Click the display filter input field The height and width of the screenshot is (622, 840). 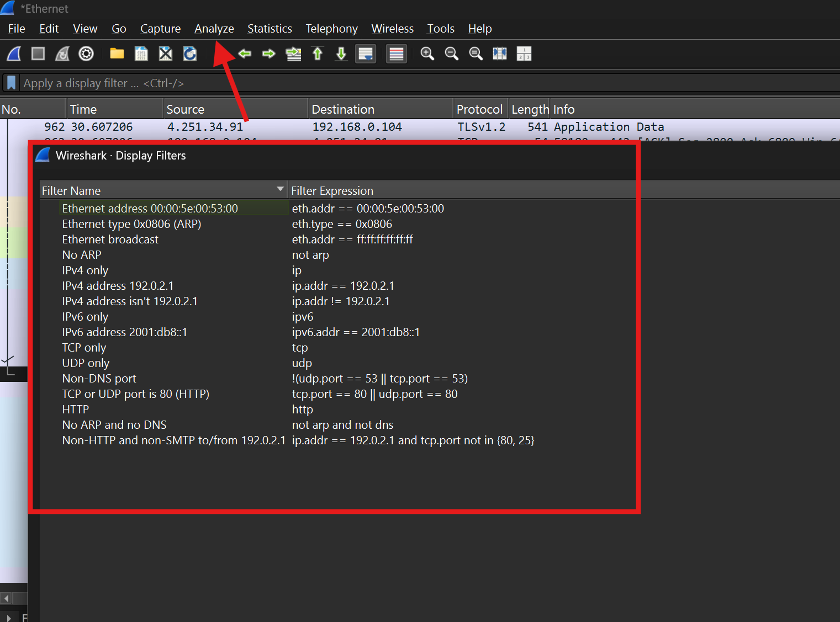(x=431, y=83)
